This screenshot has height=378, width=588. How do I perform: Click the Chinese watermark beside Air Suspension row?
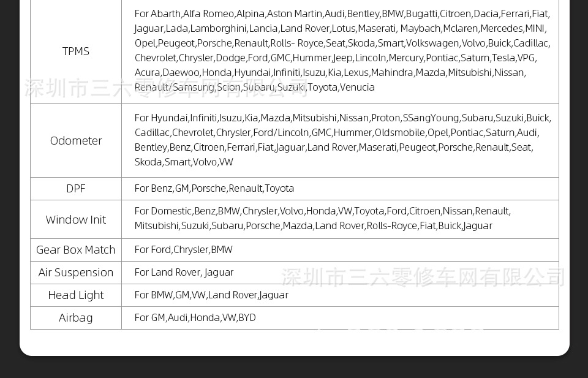pos(423,277)
